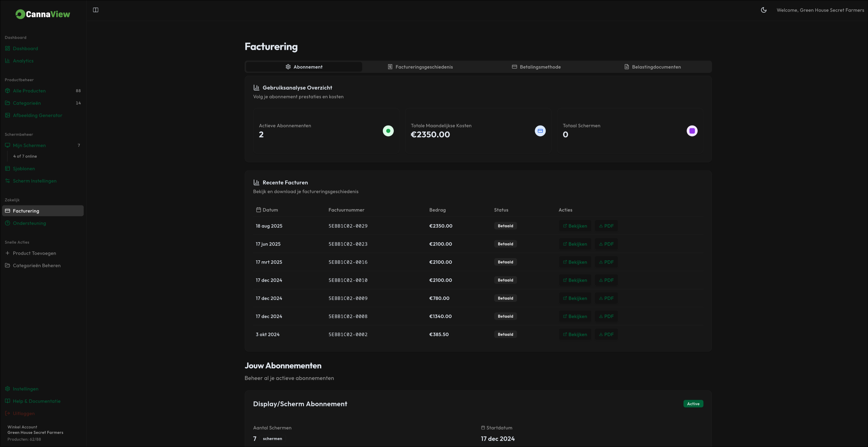Expand Mijn Schermen in sidebar
The width and height of the screenshot is (868, 447).
click(29, 145)
